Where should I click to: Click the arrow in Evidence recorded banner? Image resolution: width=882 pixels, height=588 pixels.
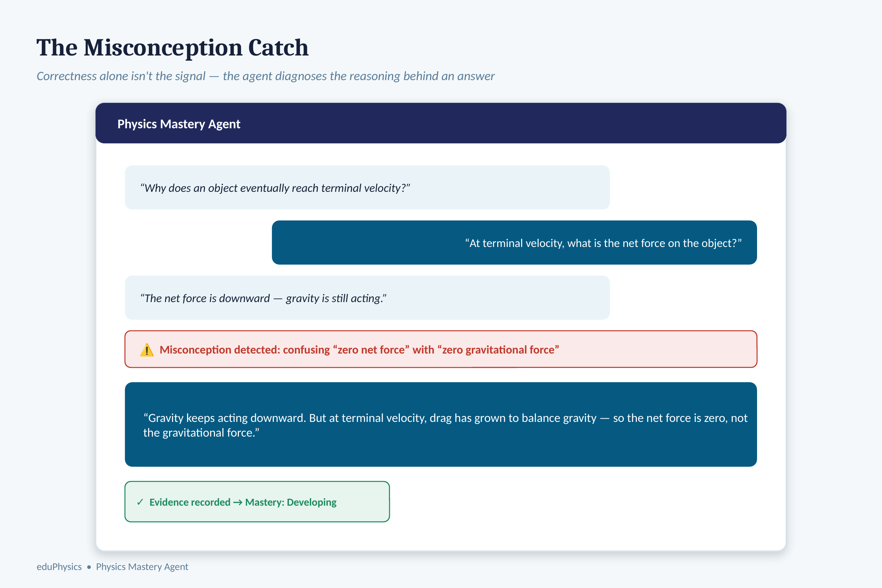[x=238, y=502]
